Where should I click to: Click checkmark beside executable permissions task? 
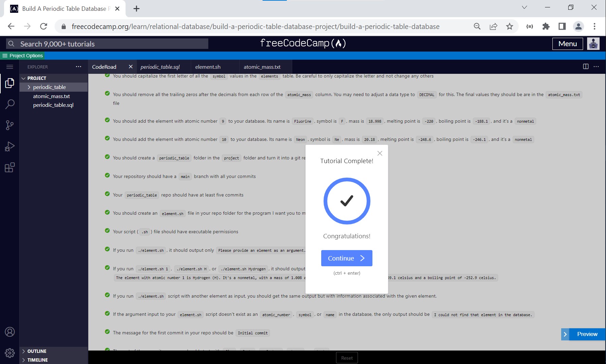point(107,231)
